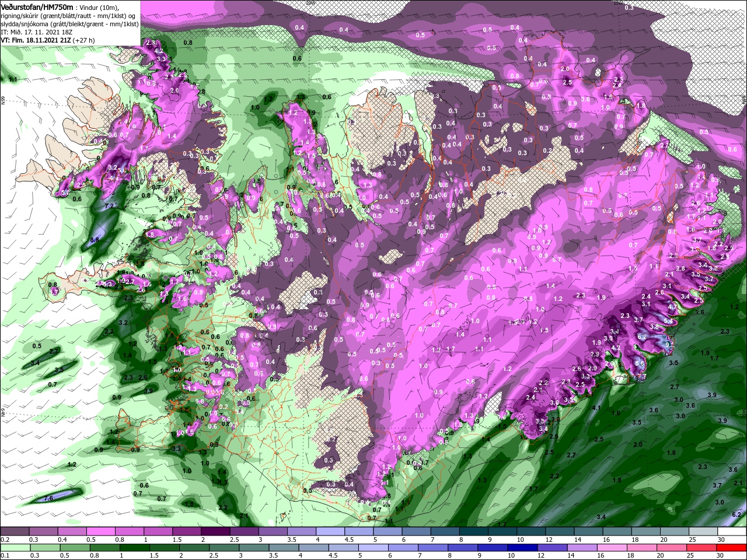Click the bright pink 0.5 swatch in top legend row
This screenshot has height=560, width=747.
(100, 531)
